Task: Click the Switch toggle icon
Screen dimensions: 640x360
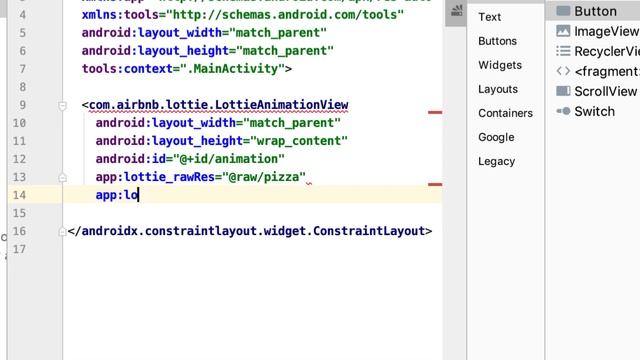Action: [563, 111]
